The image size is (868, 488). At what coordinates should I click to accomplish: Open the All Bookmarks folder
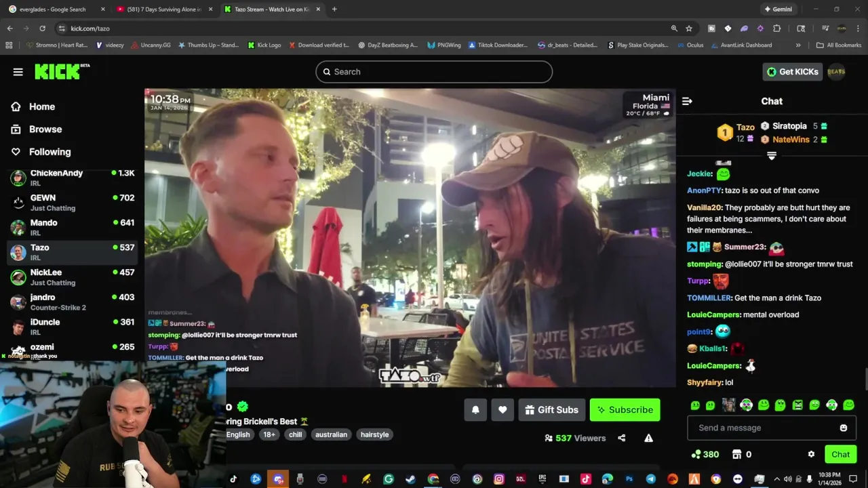click(x=839, y=45)
